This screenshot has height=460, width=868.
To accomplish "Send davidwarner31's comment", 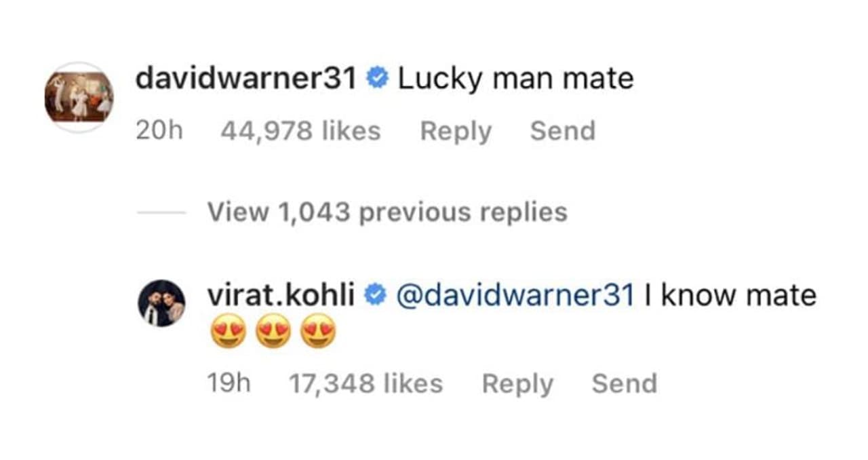I will 563,131.
